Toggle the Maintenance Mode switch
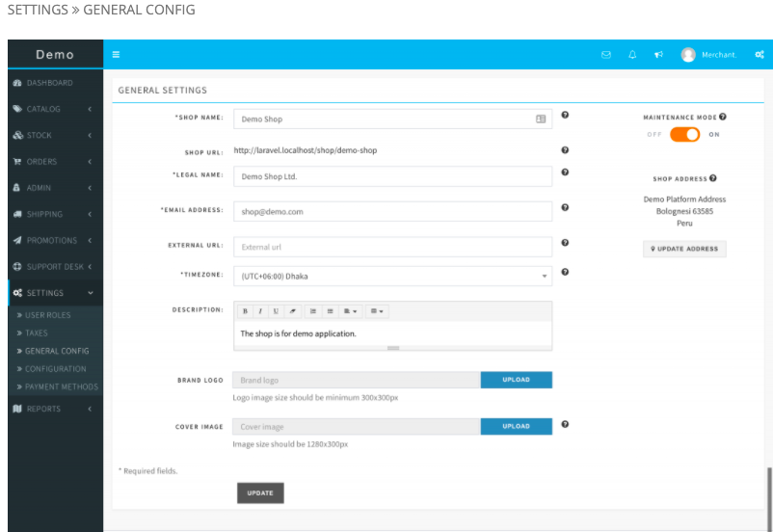The width and height of the screenshot is (773, 532). (x=684, y=135)
